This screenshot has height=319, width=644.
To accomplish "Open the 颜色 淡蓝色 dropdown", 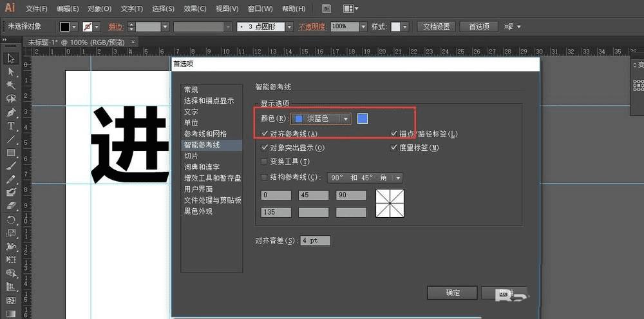I will pos(321,119).
